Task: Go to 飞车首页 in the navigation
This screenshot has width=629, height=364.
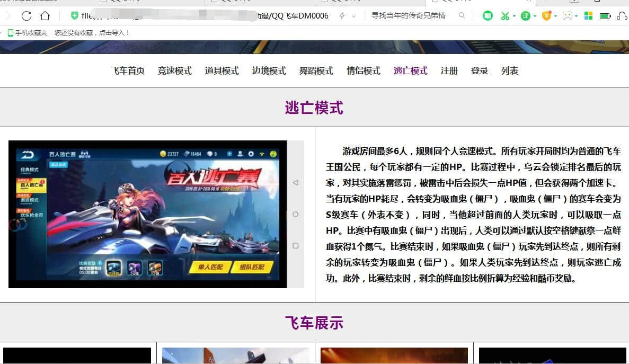Action: [127, 70]
